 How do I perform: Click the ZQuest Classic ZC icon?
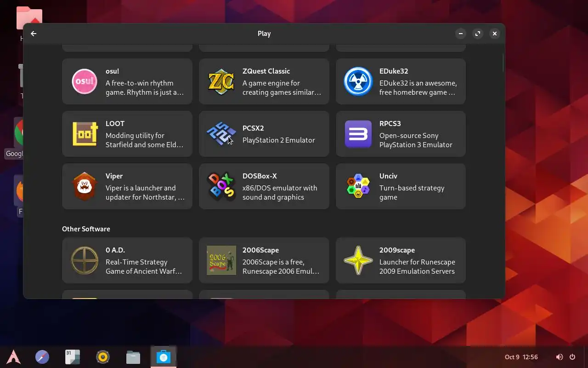point(221,81)
